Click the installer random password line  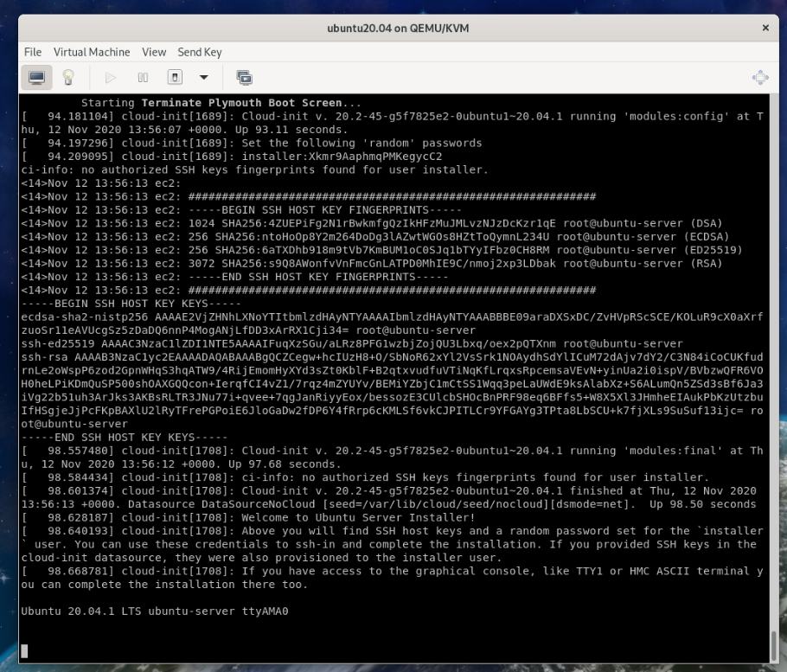click(232, 156)
